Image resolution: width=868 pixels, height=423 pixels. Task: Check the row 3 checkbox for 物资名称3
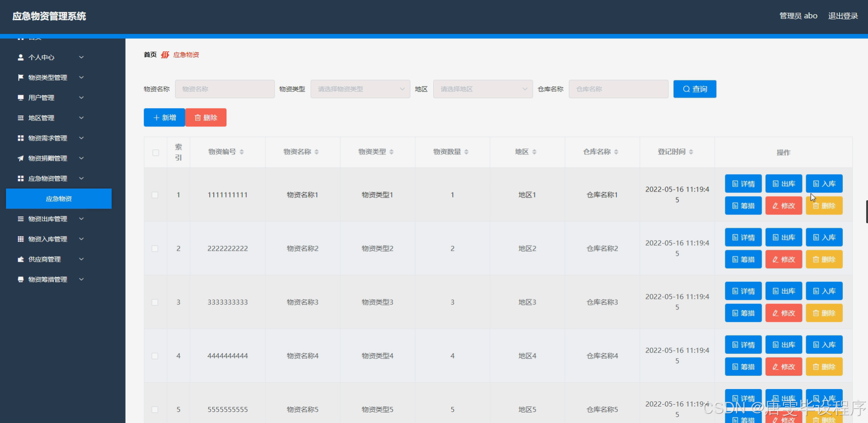(155, 302)
